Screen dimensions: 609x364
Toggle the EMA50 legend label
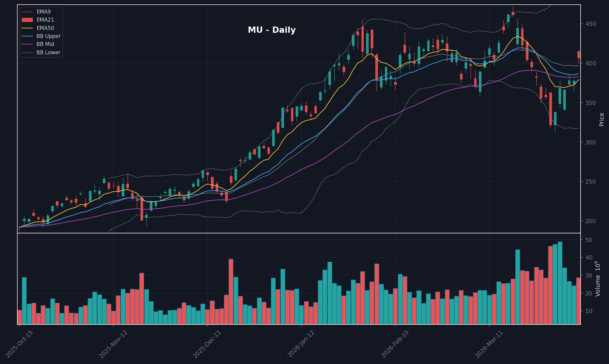click(x=45, y=28)
